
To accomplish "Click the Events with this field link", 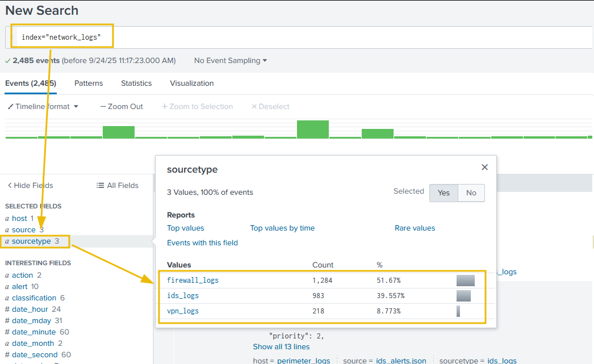I will [x=202, y=243].
